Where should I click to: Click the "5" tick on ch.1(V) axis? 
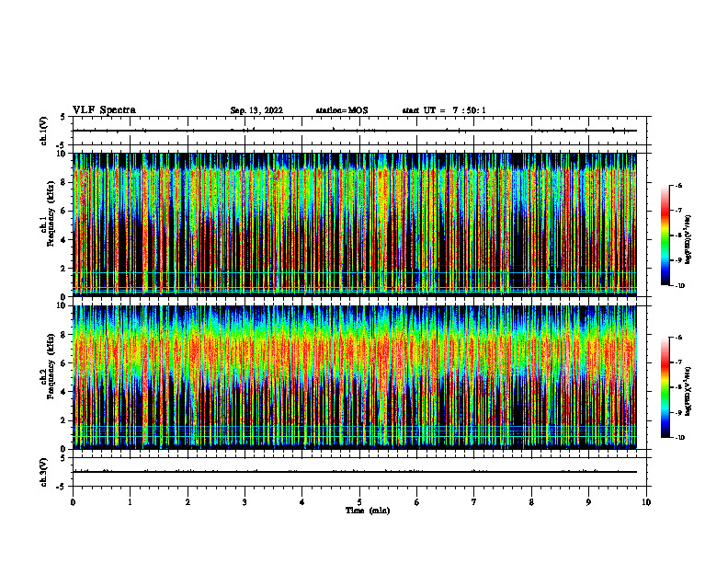click(63, 118)
